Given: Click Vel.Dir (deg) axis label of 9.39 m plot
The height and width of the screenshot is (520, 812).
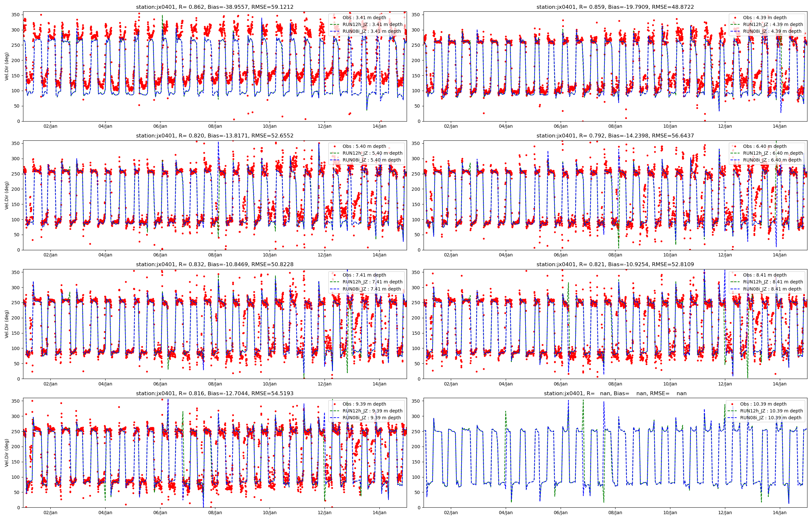Looking at the screenshot, I should click(7, 453).
